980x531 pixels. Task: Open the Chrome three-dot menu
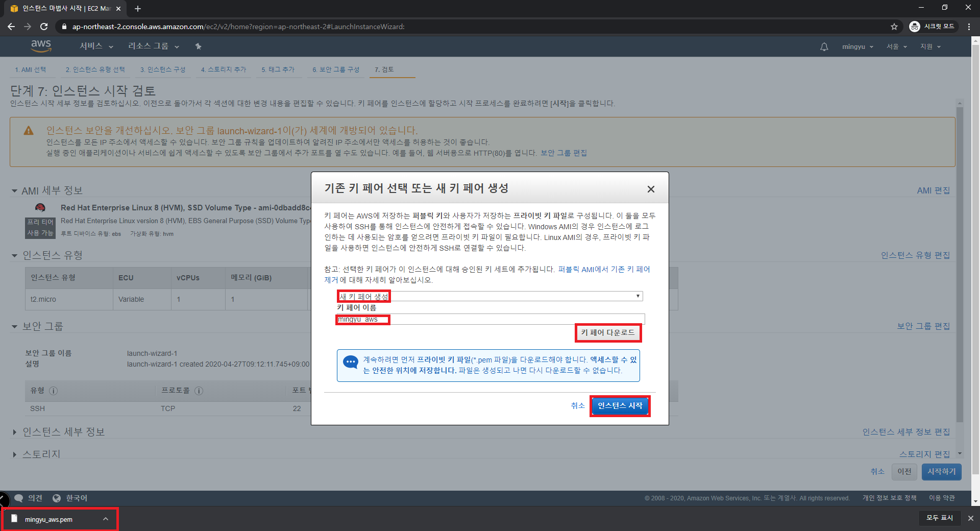coord(969,27)
